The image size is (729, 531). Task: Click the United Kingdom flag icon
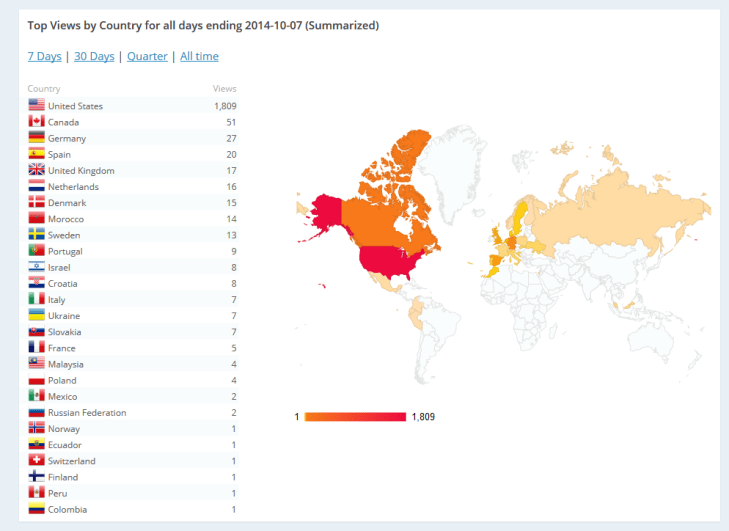36,170
